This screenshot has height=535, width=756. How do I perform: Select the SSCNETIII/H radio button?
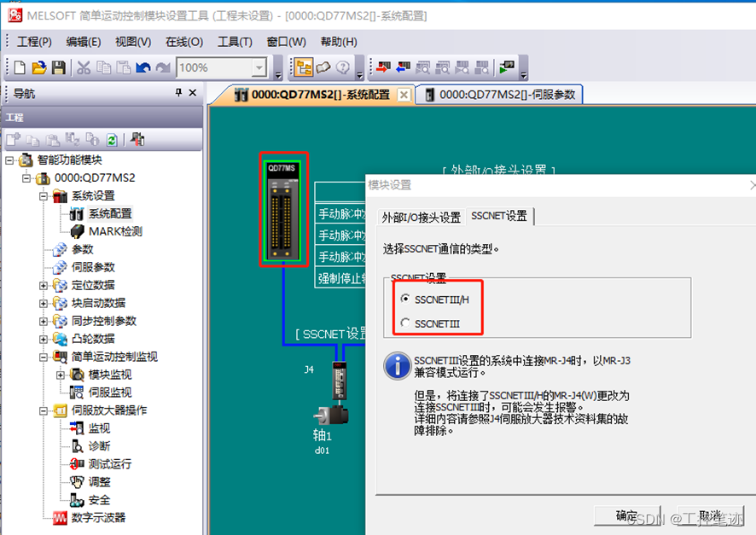point(405,299)
